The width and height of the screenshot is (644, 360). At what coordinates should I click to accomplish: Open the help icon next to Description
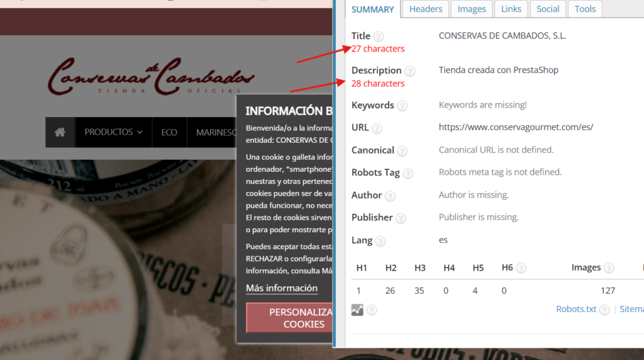(409, 71)
